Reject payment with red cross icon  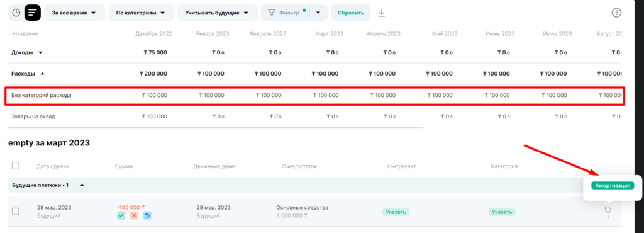coord(134,215)
